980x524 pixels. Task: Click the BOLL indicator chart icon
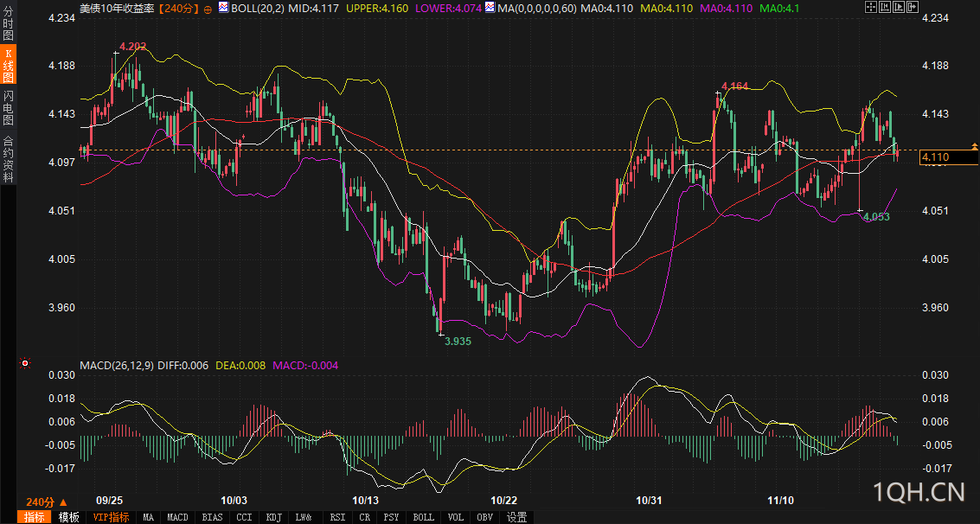coord(224,8)
